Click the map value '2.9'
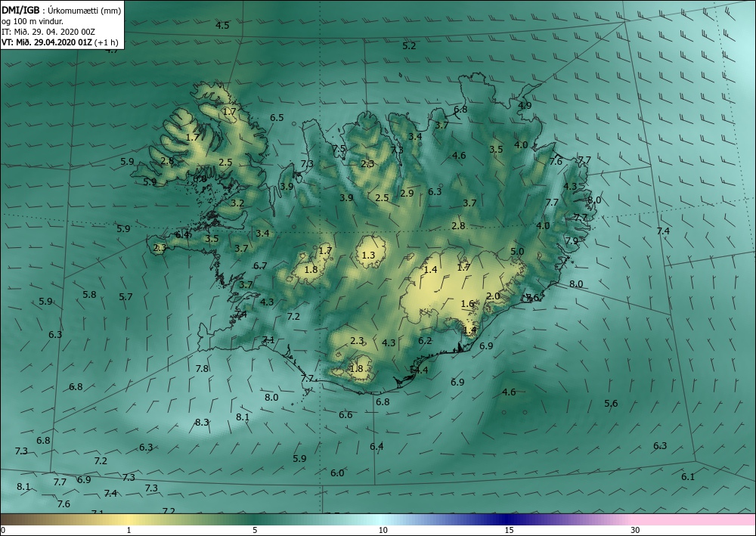The image size is (756, 536). click(x=407, y=194)
